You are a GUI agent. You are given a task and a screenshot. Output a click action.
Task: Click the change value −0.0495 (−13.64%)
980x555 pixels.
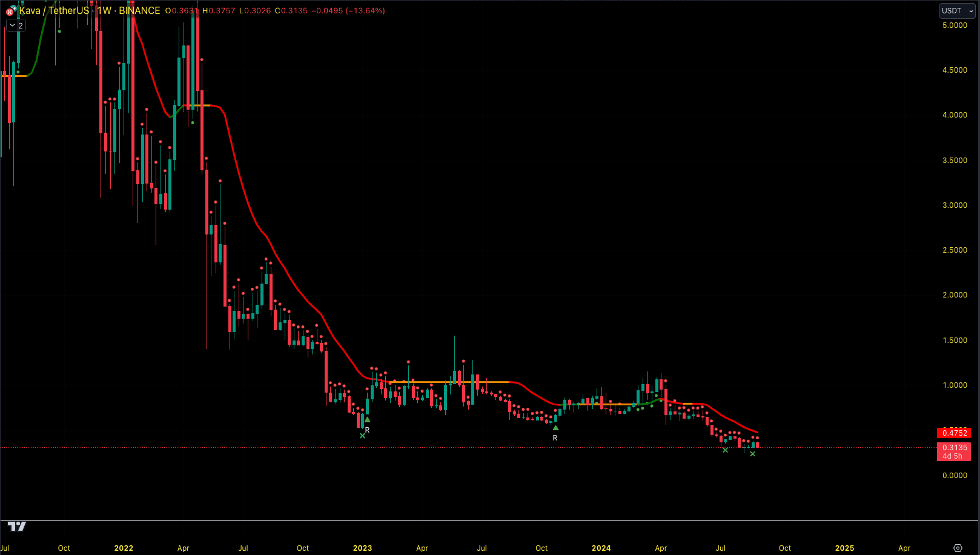coord(348,11)
